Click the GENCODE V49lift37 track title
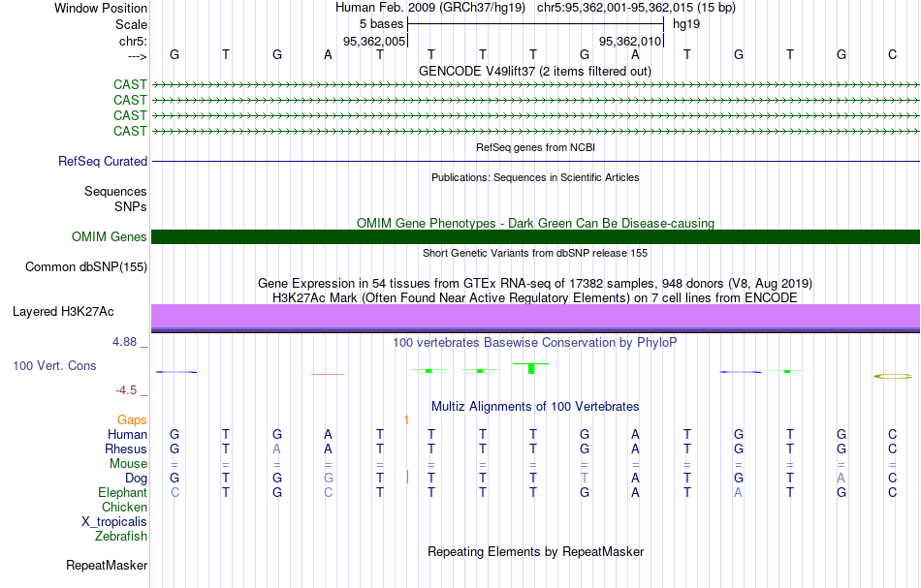The height and width of the screenshot is (588, 921). tap(534, 71)
